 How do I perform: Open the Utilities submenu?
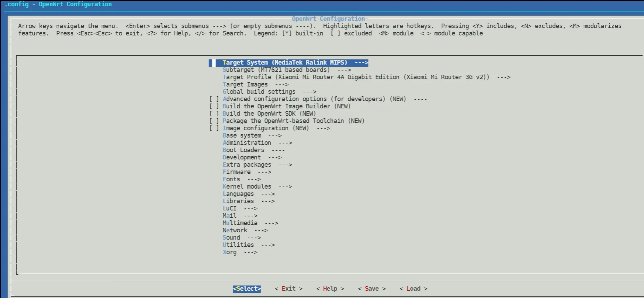[248, 245]
